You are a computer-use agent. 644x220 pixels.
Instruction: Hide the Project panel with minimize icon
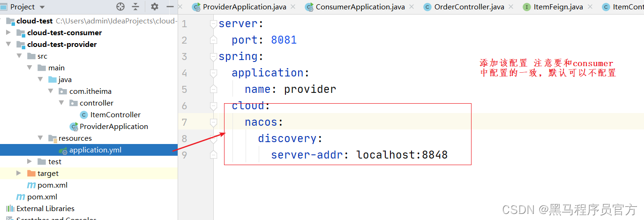(170, 7)
